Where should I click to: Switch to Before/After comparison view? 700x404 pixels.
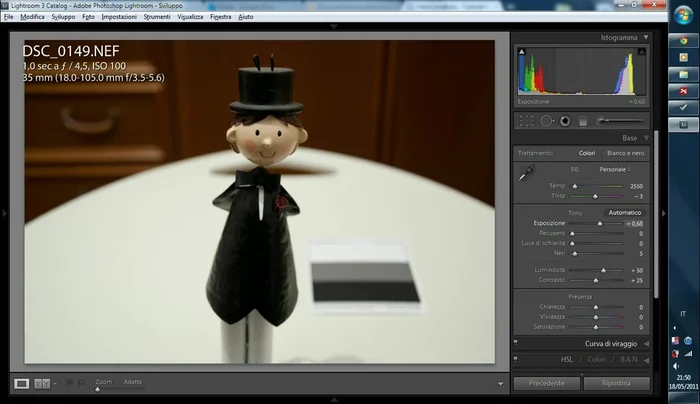43,383
